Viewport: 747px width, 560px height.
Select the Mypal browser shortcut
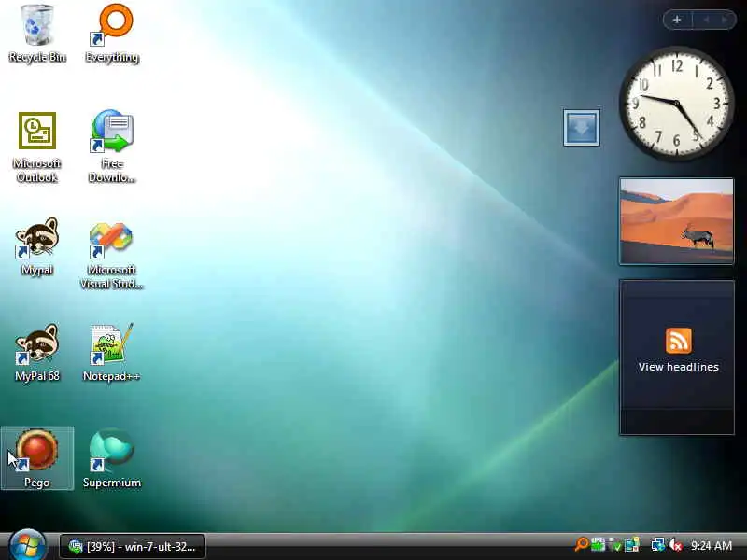click(37, 246)
